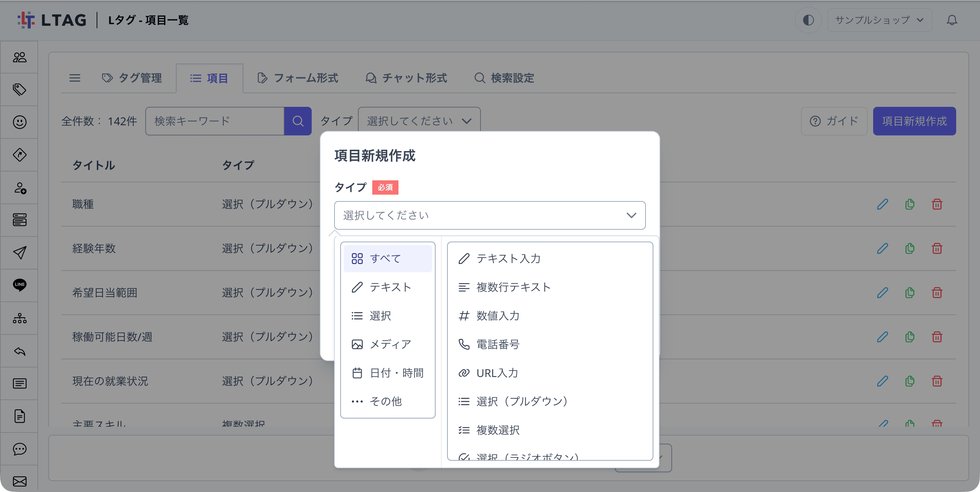Open the サンプルショップ shop dropdown

tap(879, 20)
